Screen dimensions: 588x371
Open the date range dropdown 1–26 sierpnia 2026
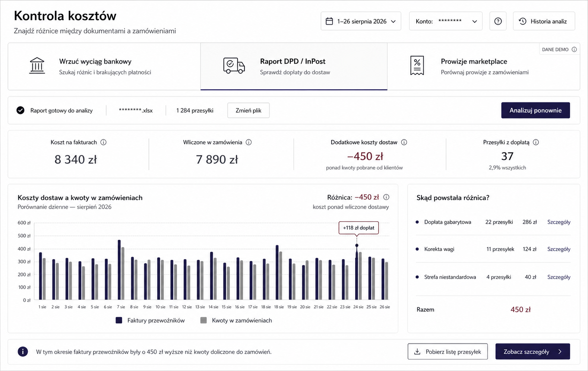tap(361, 21)
